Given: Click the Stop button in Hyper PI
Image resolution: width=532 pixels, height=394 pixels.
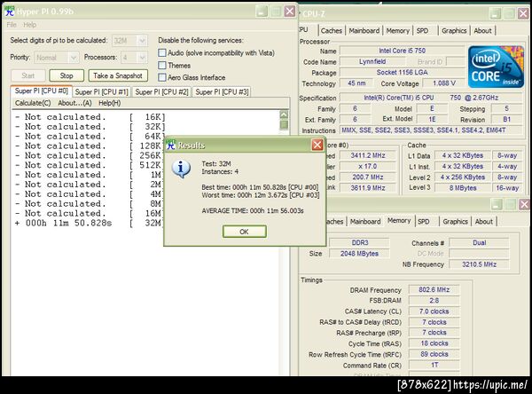Looking at the screenshot, I should pos(66,75).
